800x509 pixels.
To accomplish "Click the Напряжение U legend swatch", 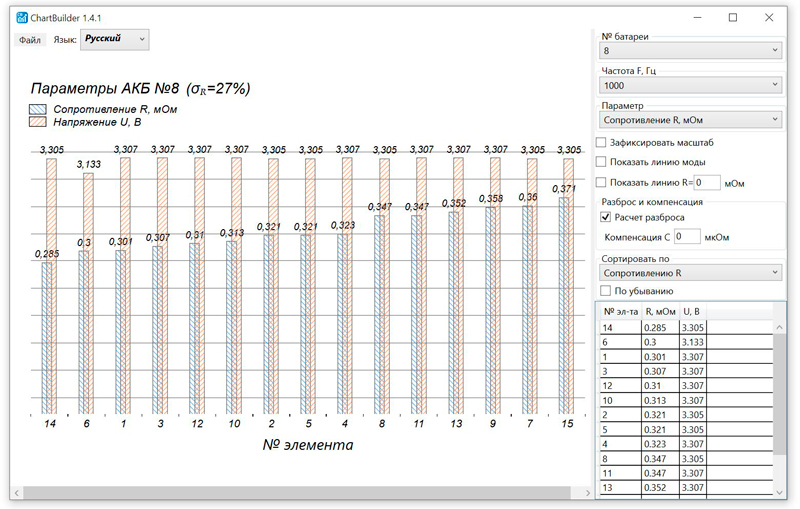I will (39, 121).
